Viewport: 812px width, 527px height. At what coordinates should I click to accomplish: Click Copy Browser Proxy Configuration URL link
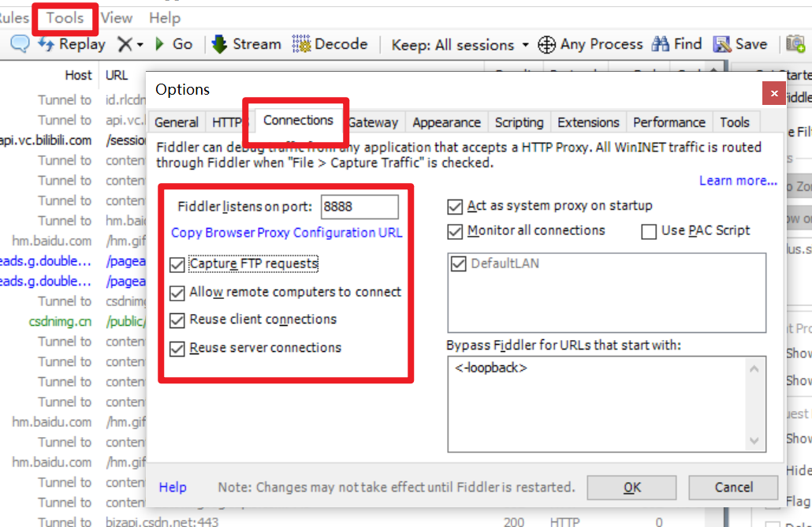[x=286, y=233]
